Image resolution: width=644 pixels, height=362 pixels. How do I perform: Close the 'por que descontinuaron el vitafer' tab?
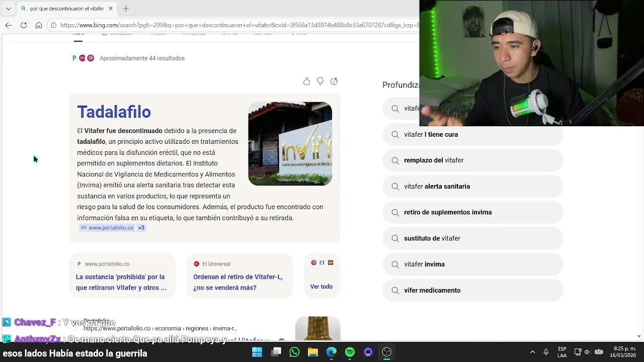click(x=111, y=9)
